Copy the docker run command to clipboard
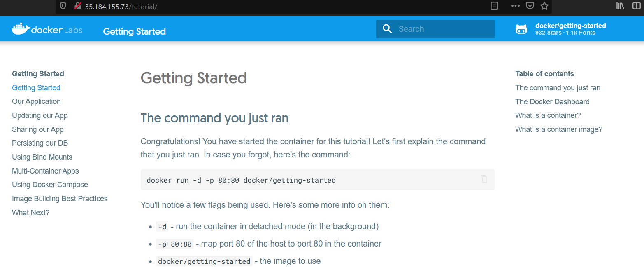The image size is (644, 270). [484, 179]
